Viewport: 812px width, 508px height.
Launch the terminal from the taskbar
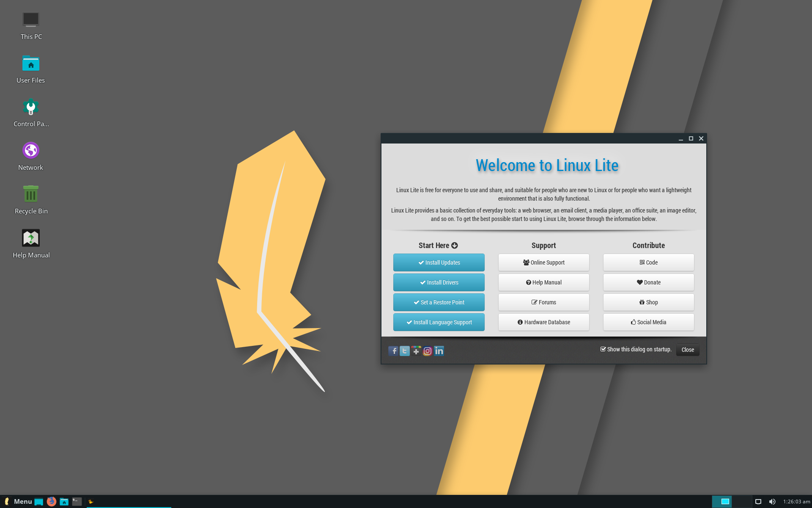tap(77, 501)
